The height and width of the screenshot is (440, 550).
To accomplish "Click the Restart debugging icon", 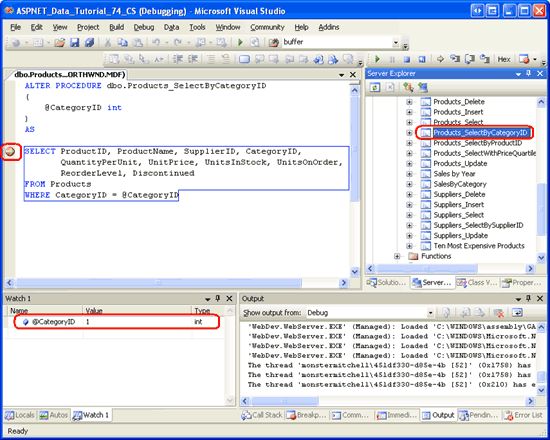I will 422,59.
